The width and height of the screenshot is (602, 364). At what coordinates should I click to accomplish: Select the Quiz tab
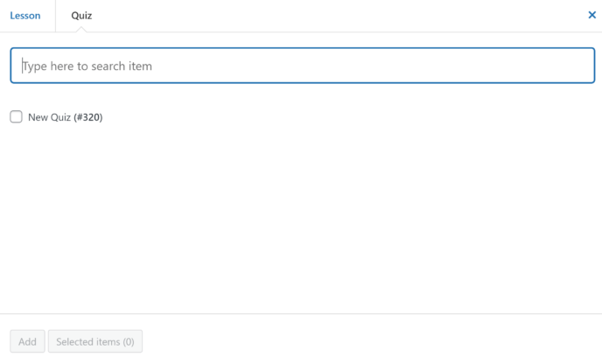81,16
